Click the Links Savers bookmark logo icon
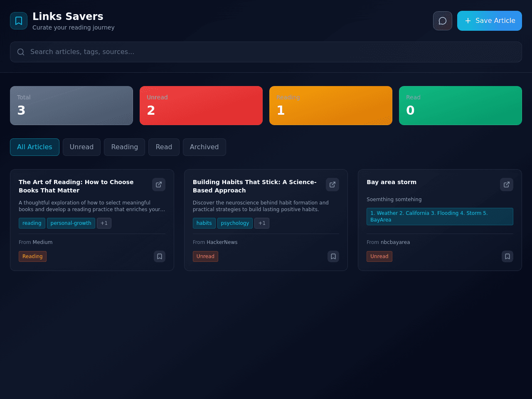This screenshot has height=399, width=532. (19, 21)
